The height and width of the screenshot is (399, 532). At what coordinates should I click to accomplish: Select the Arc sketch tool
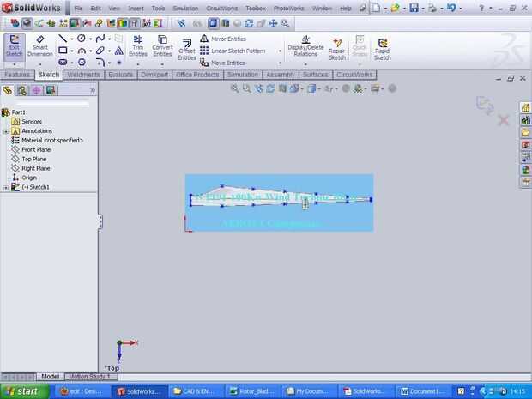tap(82, 51)
